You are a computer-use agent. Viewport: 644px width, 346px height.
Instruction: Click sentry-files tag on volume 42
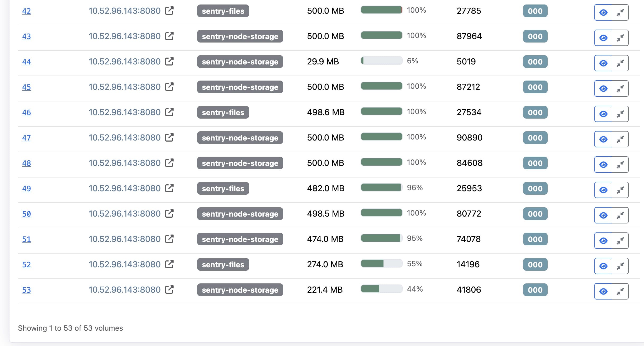point(223,11)
